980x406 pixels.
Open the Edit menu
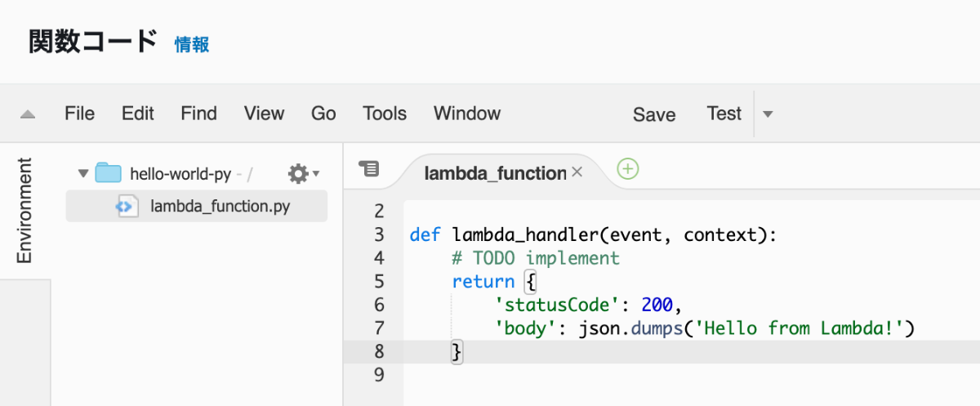tap(138, 114)
